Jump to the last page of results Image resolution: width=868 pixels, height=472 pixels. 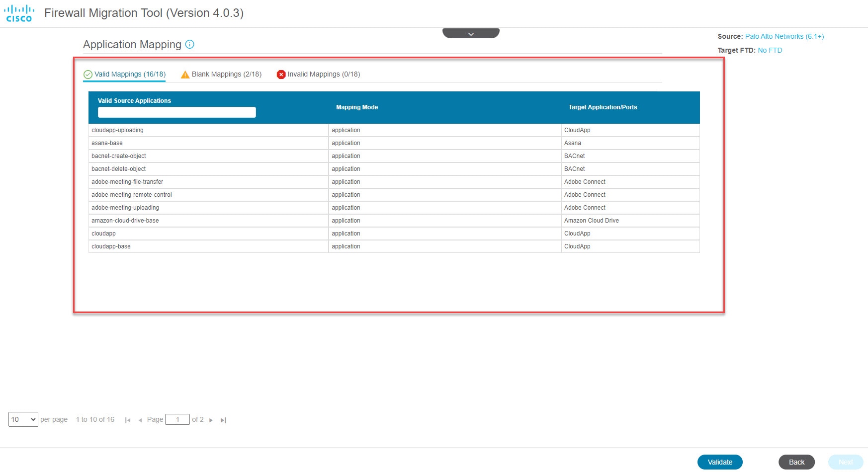point(223,420)
